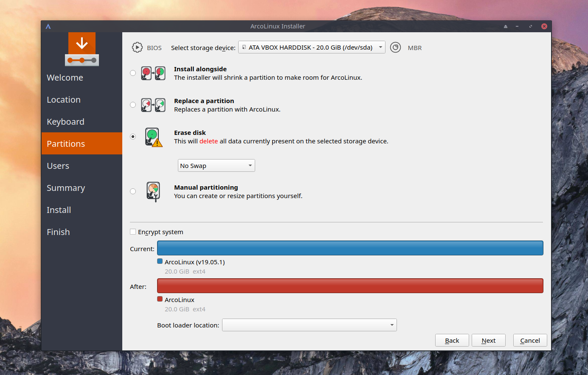Click the Erase disk warning icon
Image resolution: width=588 pixels, height=375 pixels.
153,137
